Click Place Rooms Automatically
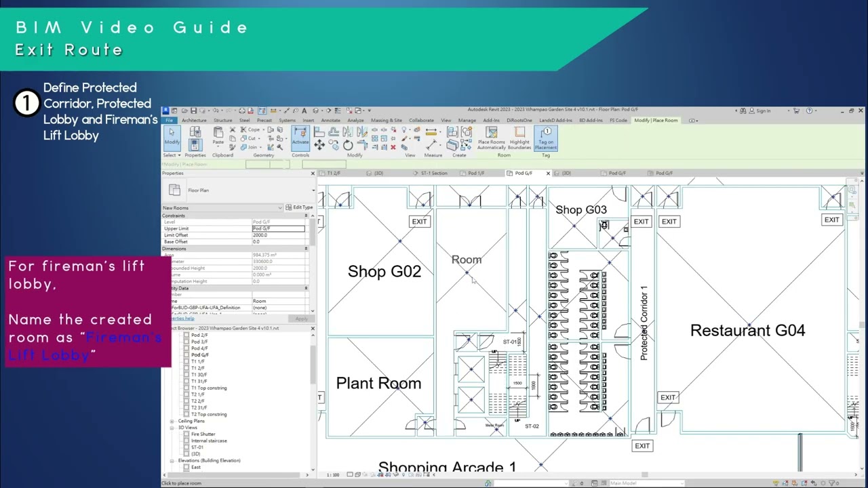The width and height of the screenshot is (868, 488). 492,138
